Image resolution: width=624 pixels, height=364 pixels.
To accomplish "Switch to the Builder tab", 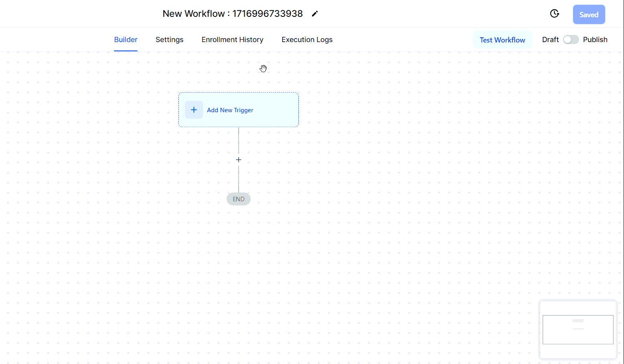I will 126,40.
